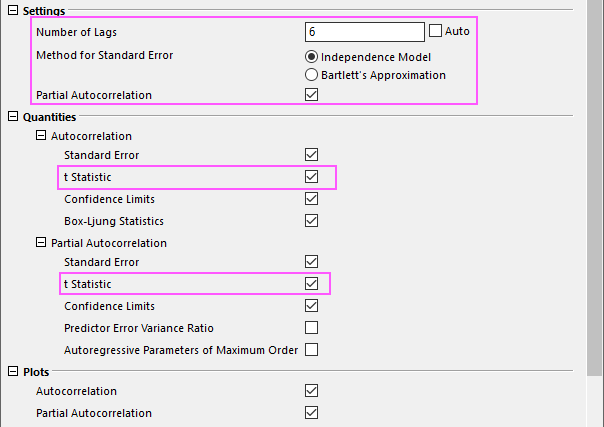604x427 pixels.
Task: Toggle Partial Autocorrelation t Statistic checkbox
Action: click(311, 284)
